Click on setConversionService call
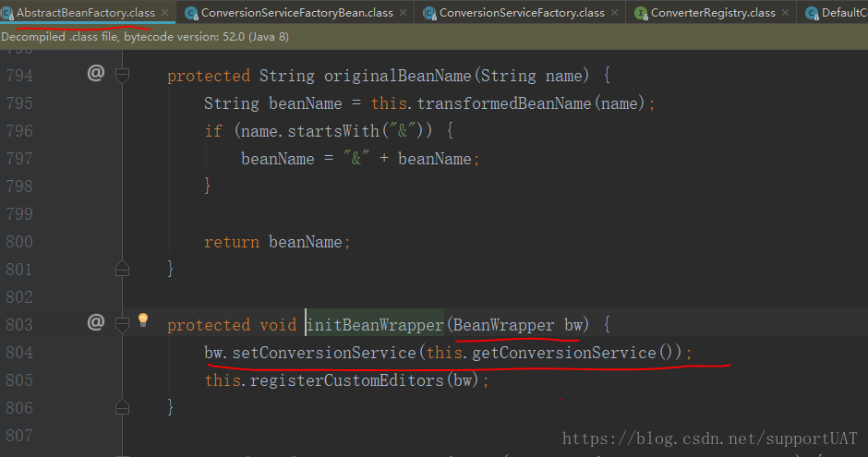 [324, 352]
